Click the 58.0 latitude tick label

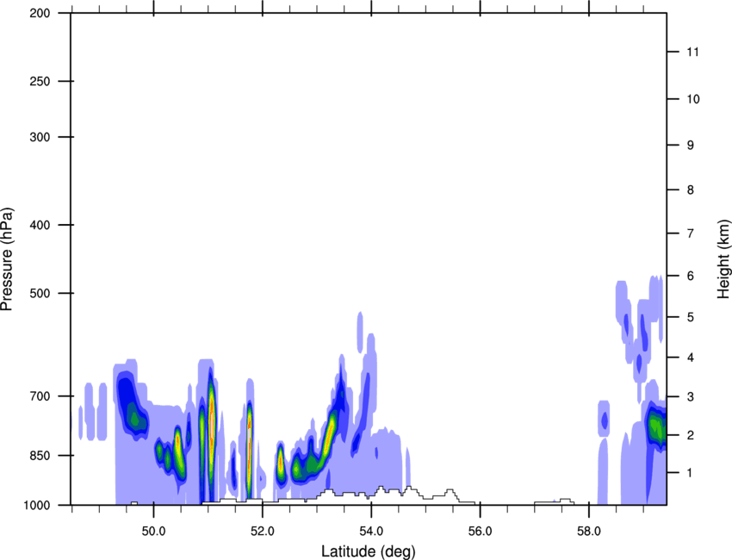point(590,532)
